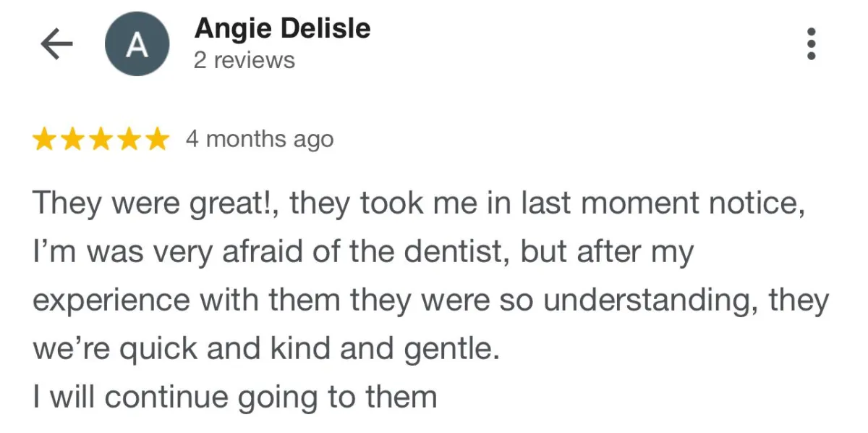Viewport: 868px width, 433px height.
Task: Click the sentence 'I will continue going to them'
Action: [235, 397]
